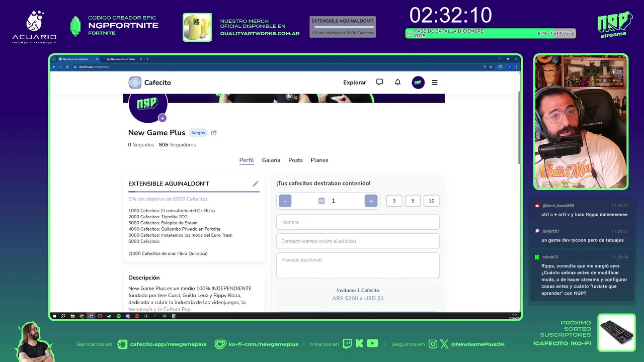
Task: Click the Contacto input field
Action: 358,241
